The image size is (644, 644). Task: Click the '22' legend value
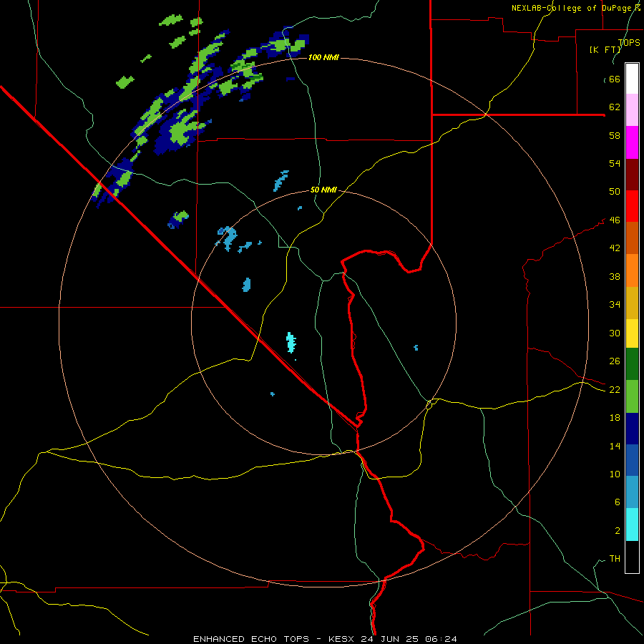tap(615, 389)
